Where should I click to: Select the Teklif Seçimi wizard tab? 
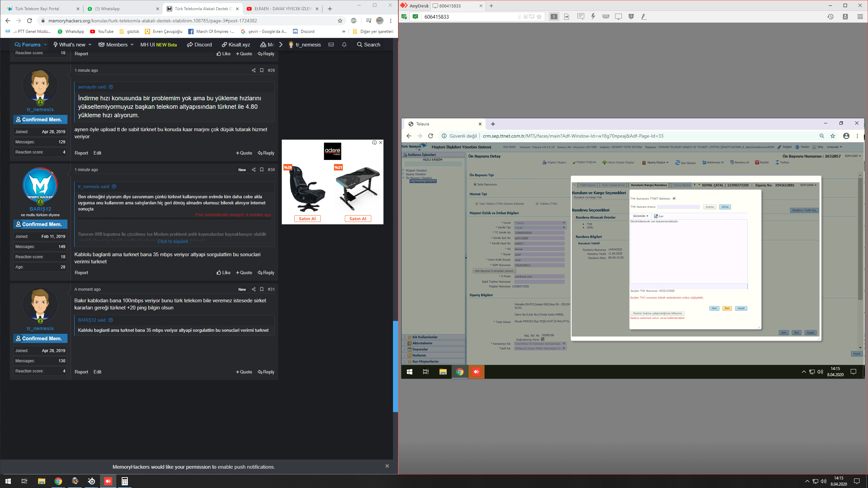pos(588,185)
